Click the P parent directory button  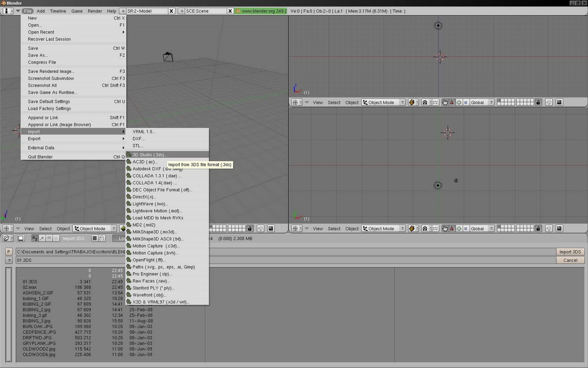pos(9,252)
